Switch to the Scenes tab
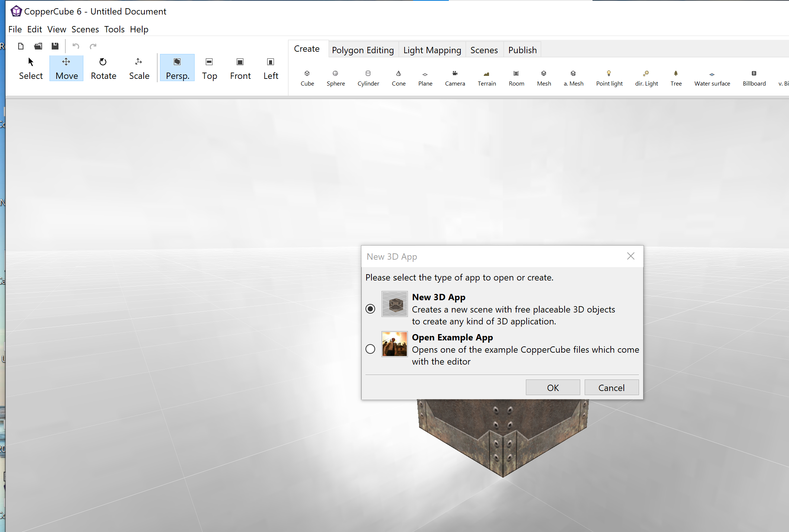Viewport: 789px width, 532px height. [484, 50]
